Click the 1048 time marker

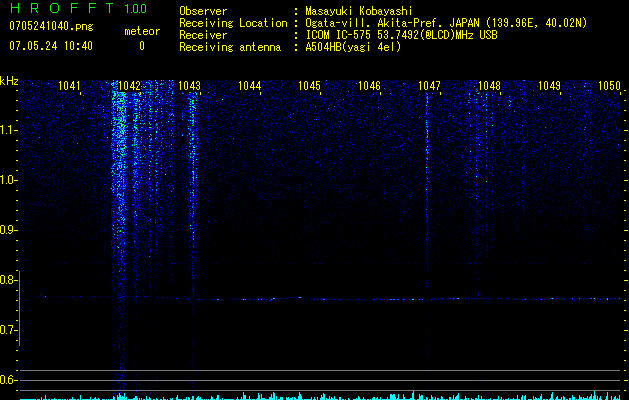[x=489, y=85]
